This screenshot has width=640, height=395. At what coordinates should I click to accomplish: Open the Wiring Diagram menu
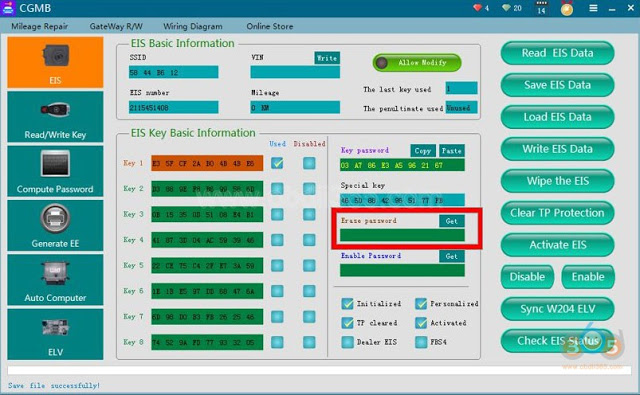pyautogui.click(x=193, y=27)
